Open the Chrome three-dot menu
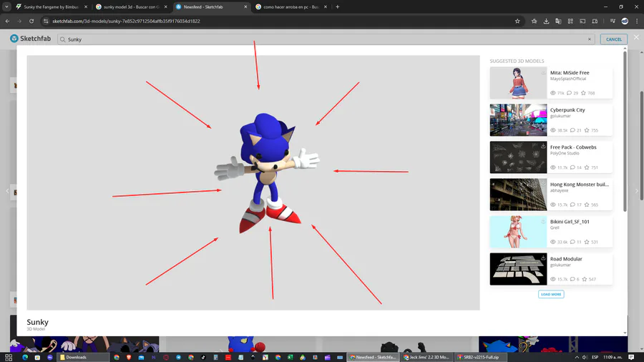This screenshot has width=644, height=362. 637,21
